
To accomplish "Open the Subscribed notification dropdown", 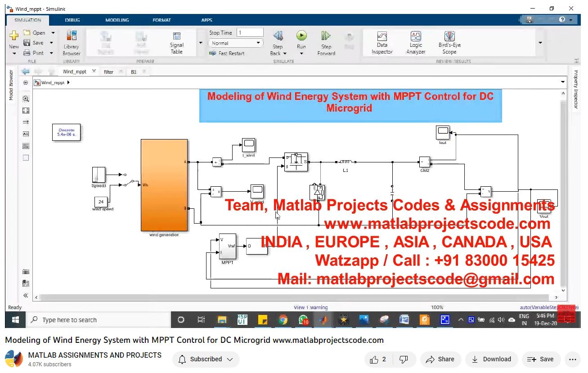I will click(206, 360).
